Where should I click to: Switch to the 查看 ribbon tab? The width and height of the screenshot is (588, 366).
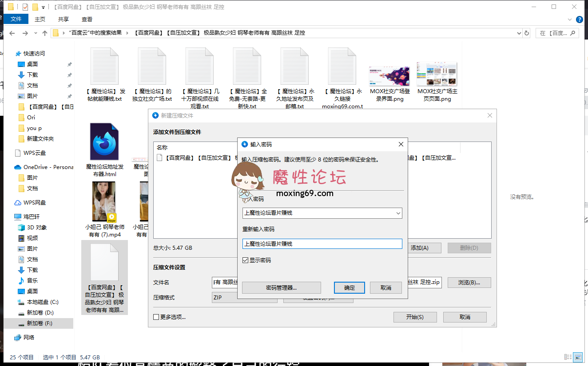click(x=87, y=19)
